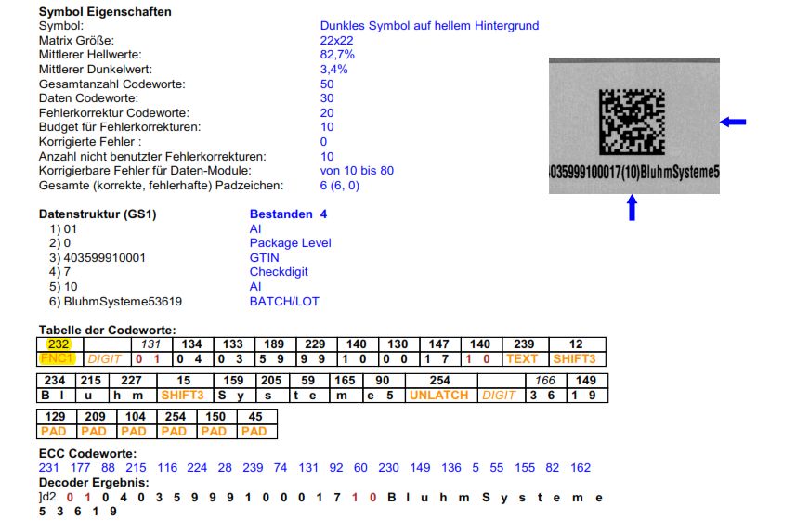The width and height of the screenshot is (809, 532).
Task: Select the value 'von 10 bis 80'
Action: 357,171
